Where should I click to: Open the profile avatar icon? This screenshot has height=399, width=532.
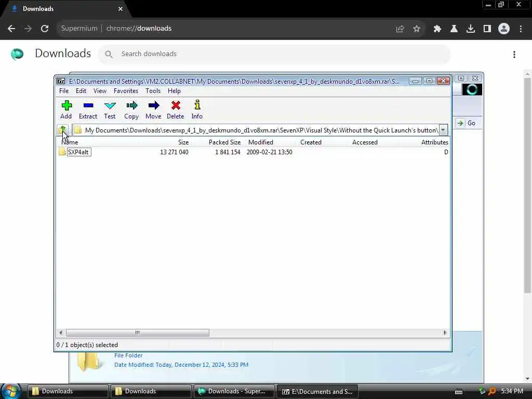click(x=504, y=29)
